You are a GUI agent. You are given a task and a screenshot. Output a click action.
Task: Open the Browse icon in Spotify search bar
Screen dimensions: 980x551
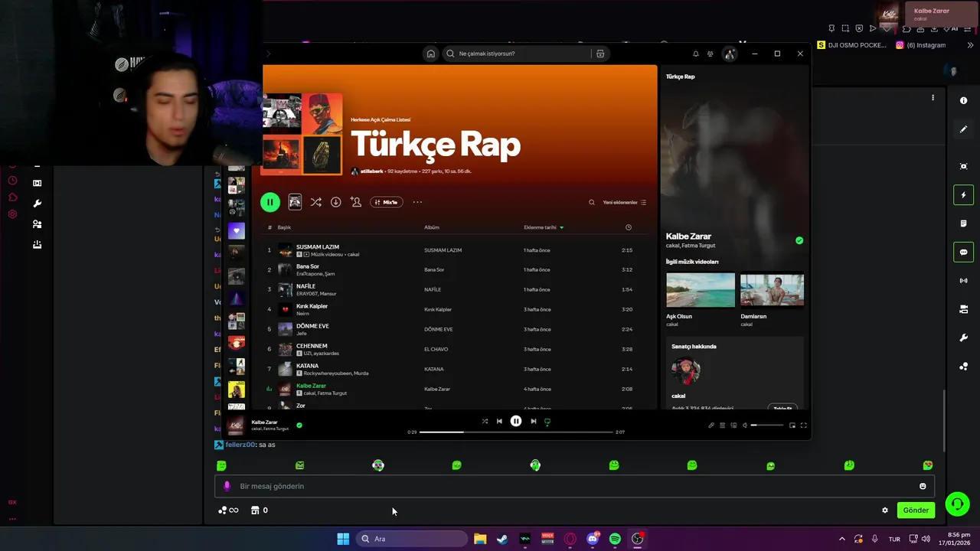coord(600,54)
